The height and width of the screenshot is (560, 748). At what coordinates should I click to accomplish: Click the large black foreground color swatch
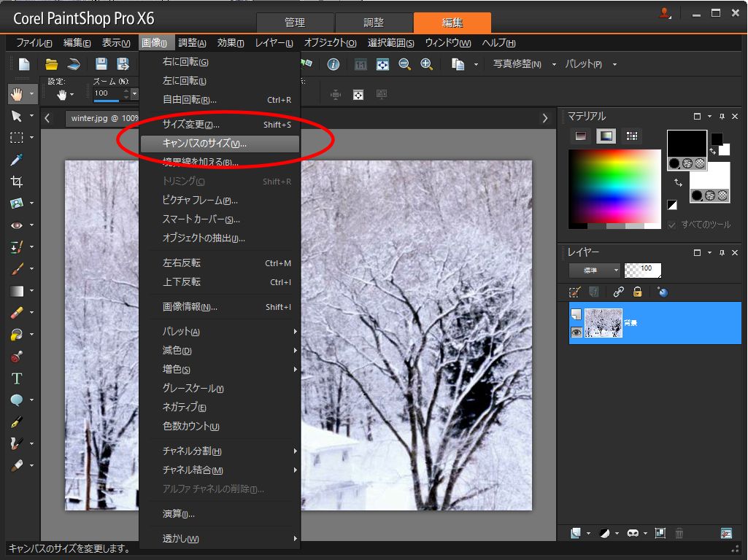(x=687, y=144)
